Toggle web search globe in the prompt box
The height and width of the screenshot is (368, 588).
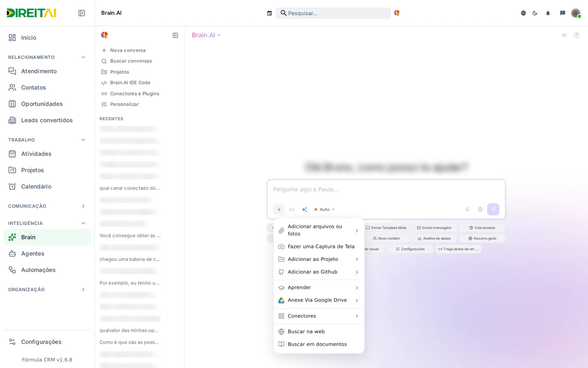[480, 209]
